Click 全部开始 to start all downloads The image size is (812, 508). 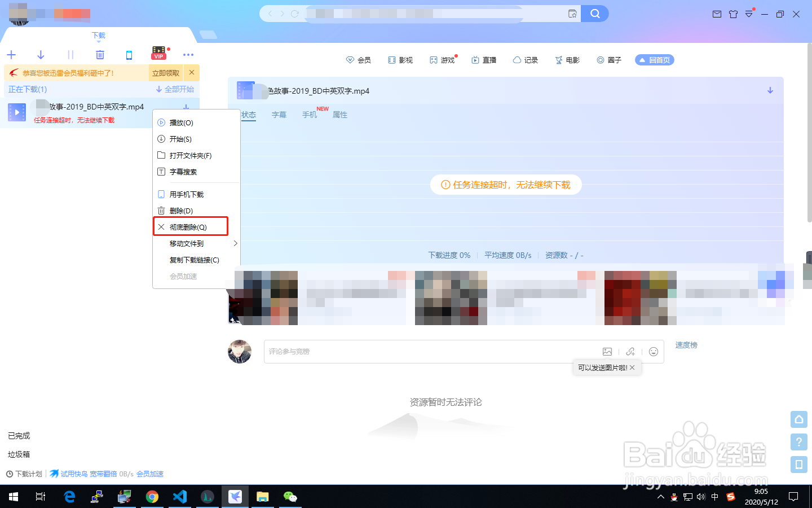(175, 89)
